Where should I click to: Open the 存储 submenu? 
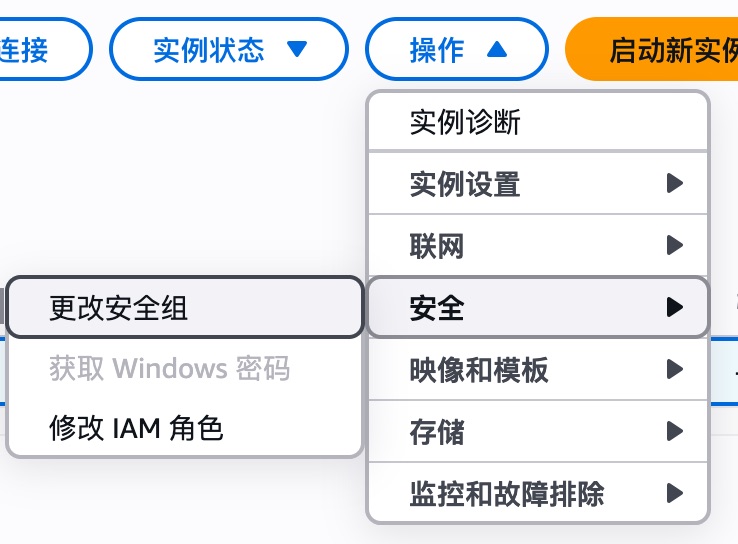pyautogui.click(x=438, y=432)
